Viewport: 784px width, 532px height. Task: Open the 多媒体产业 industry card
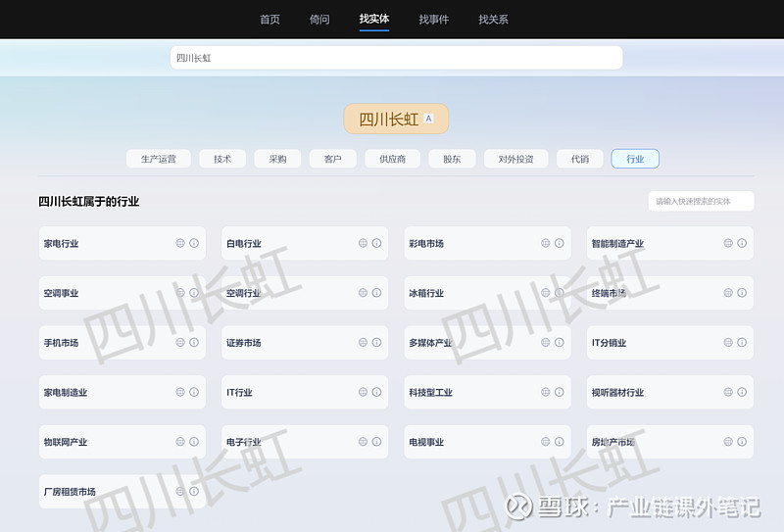tap(487, 343)
